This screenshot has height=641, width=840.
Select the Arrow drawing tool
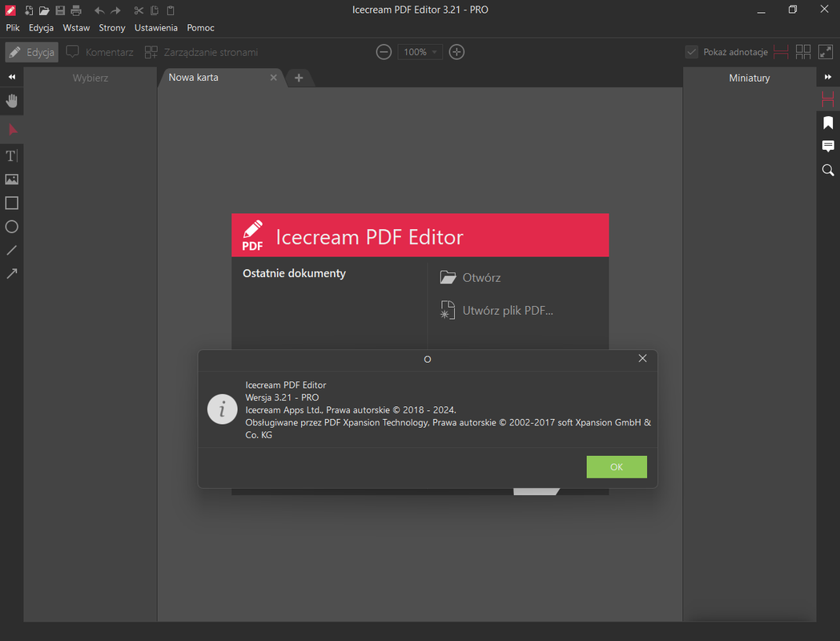coord(12,274)
